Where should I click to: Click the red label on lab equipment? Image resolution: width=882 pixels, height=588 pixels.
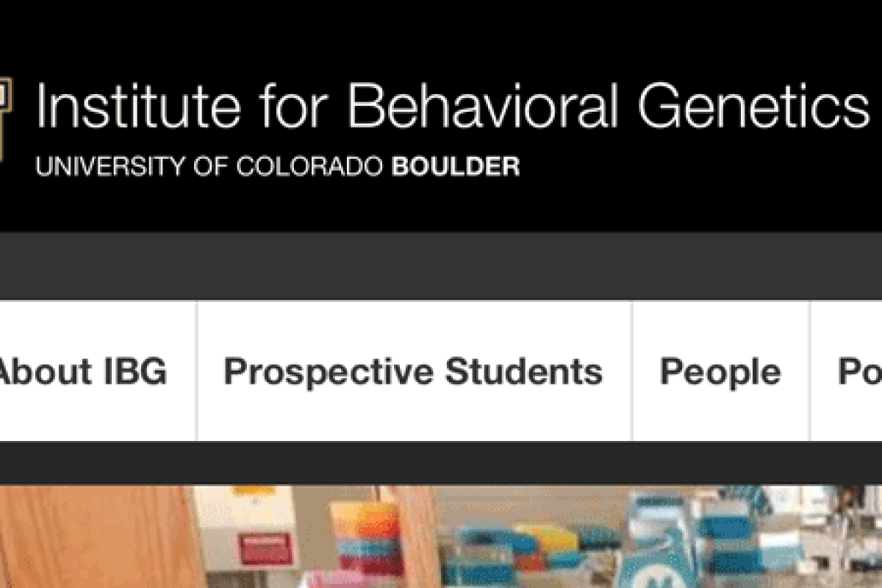click(x=265, y=548)
